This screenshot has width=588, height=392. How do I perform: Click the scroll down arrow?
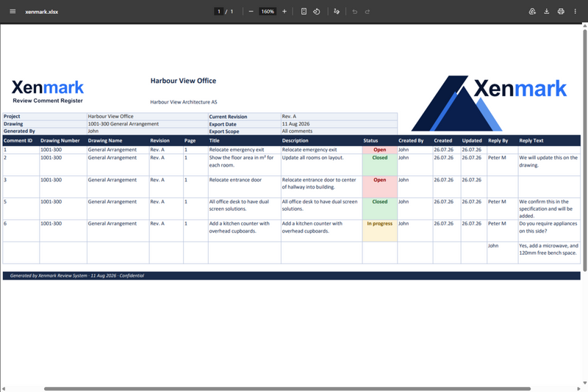(584, 383)
